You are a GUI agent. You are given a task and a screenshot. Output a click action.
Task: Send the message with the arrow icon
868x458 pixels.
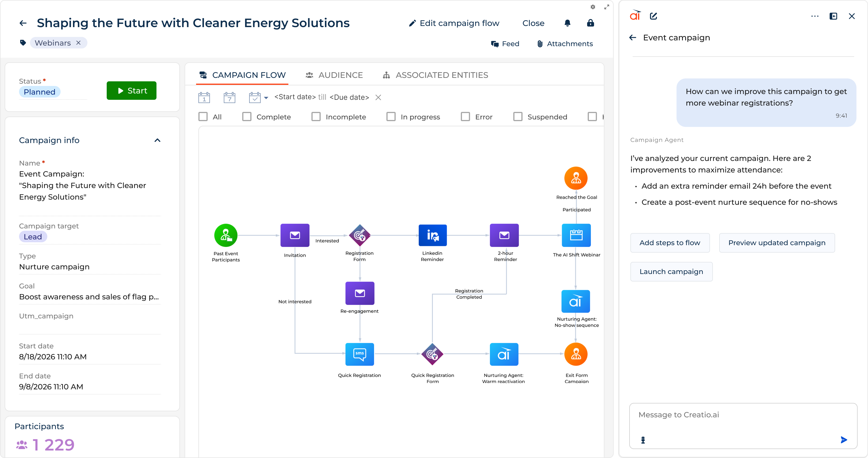tap(844, 440)
